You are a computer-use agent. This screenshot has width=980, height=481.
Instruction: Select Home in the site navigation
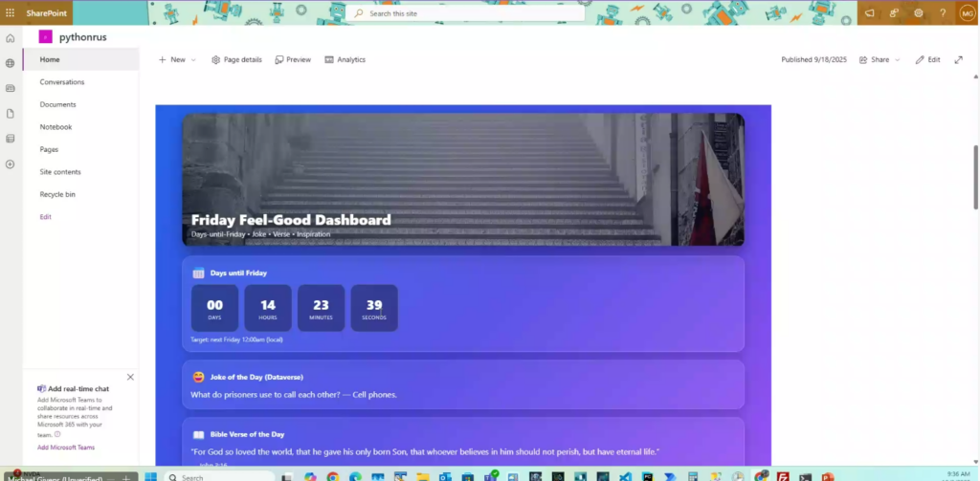pyautogui.click(x=80, y=59)
